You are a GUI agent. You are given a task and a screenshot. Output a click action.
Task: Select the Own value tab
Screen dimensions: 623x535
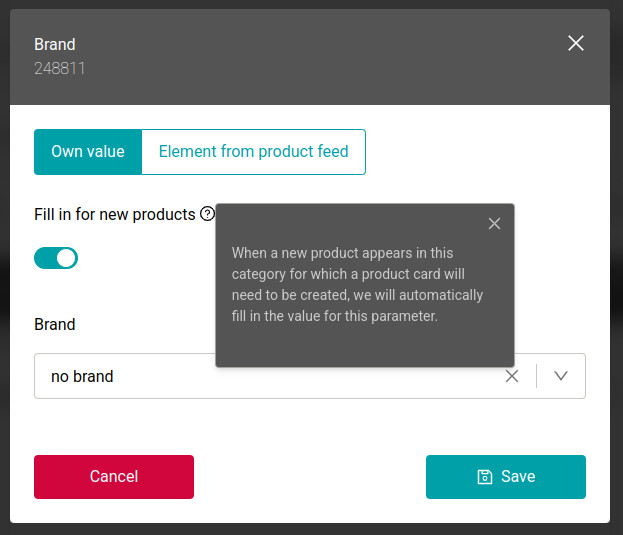coord(88,152)
